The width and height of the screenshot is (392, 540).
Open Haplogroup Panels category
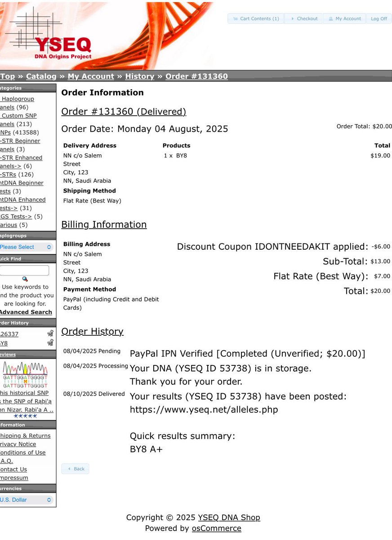pyautogui.click(x=17, y=103)
